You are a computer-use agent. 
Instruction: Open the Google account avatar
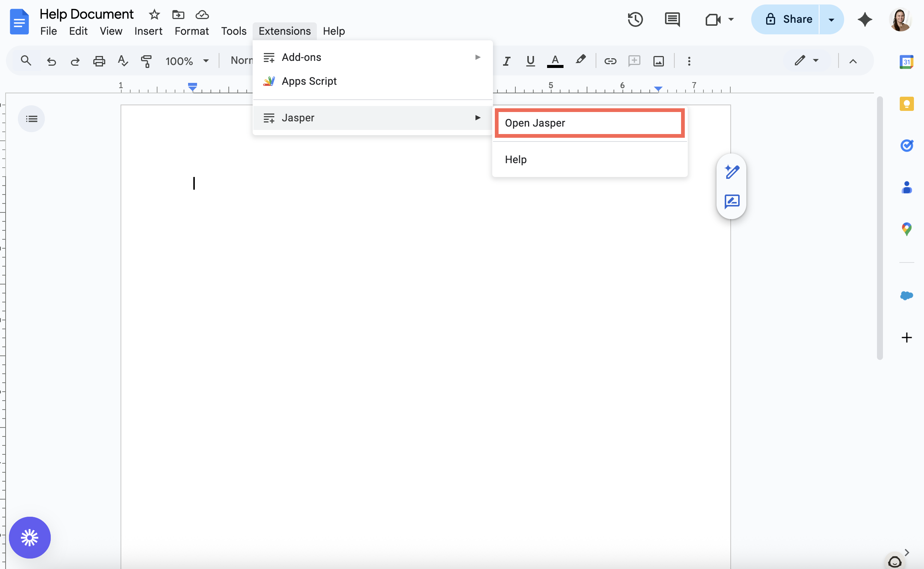click(x=900, y=19)
